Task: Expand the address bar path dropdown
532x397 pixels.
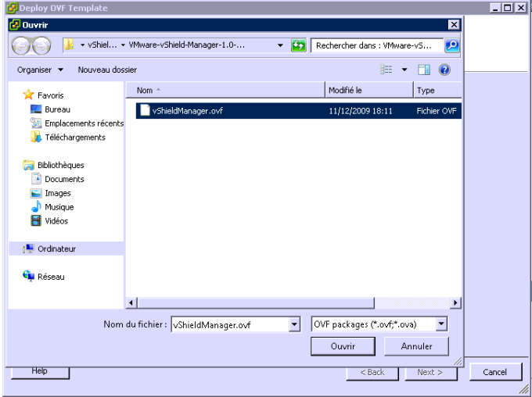Action: [x=281, y=45]
